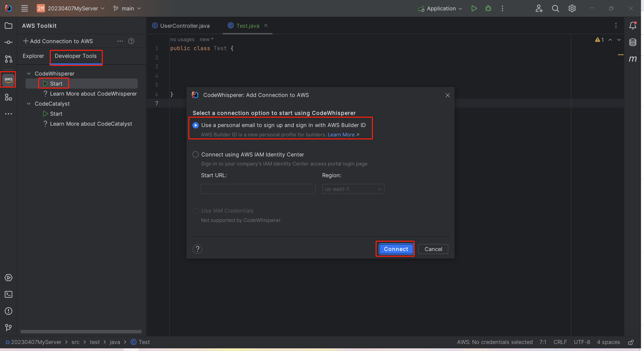Run the Application with play icon
Screen dimensions: 644x351
pyautogui.click(x=474, y=8)
